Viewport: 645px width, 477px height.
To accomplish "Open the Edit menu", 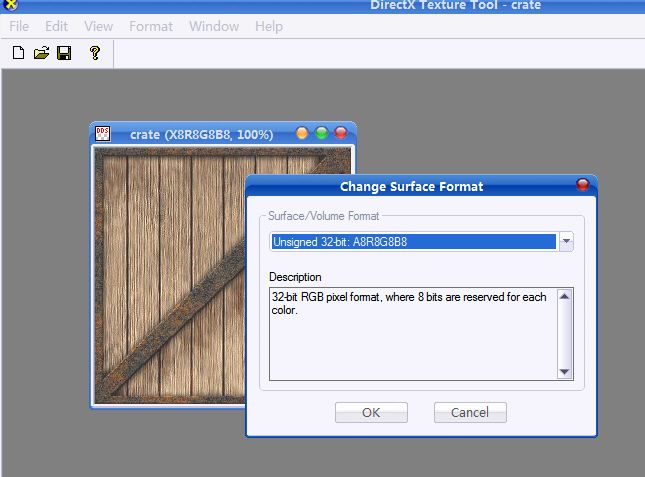I will [56, 26].
